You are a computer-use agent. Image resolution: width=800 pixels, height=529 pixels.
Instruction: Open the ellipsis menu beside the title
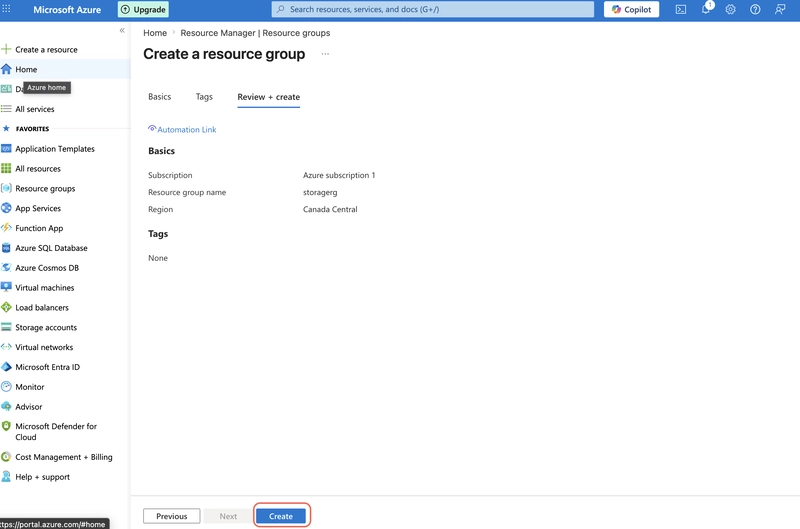[325, 54]
